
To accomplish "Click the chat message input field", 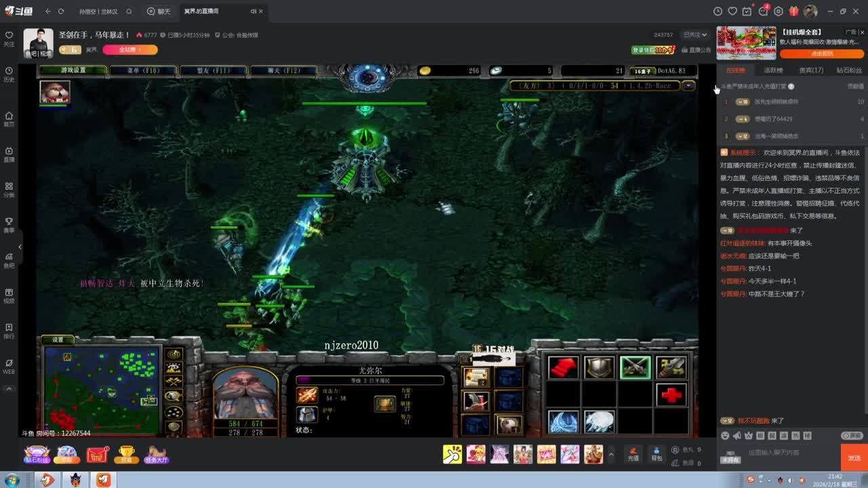I will click(790, 453).
